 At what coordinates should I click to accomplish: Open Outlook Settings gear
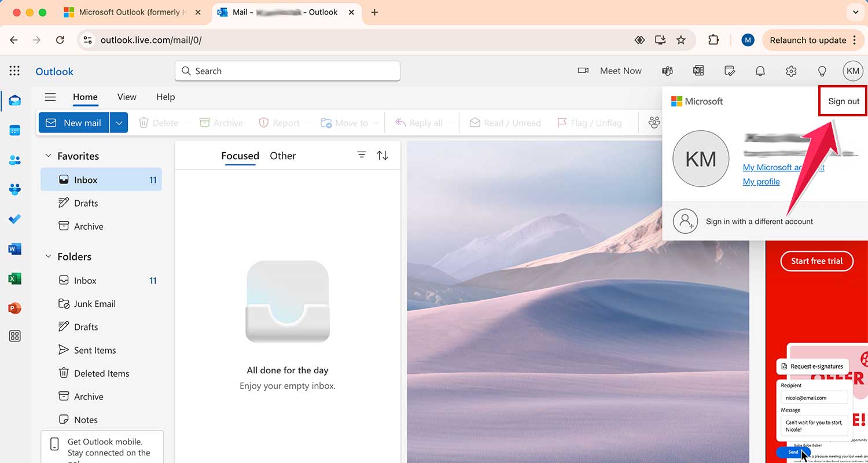(x=791, y=71)
